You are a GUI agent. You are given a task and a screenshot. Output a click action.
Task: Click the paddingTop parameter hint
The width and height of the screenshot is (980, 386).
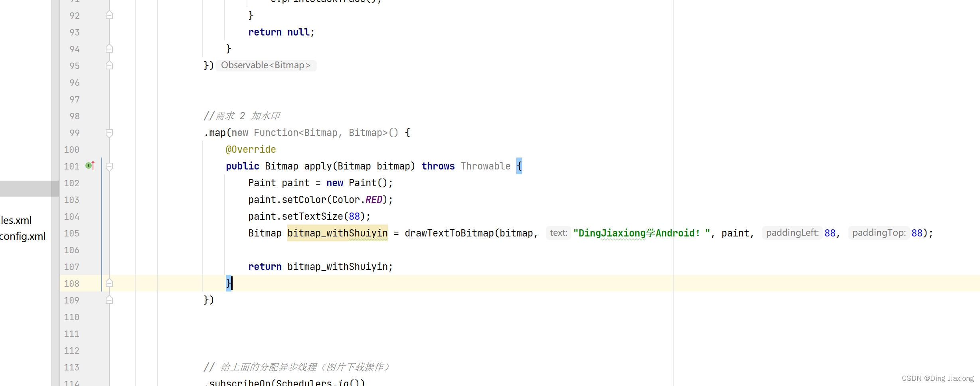pyautogui.click(x=879, y=233)
